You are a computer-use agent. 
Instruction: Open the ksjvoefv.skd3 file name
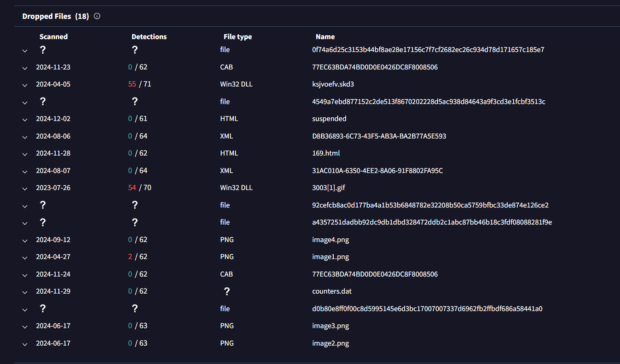(333, 84)
